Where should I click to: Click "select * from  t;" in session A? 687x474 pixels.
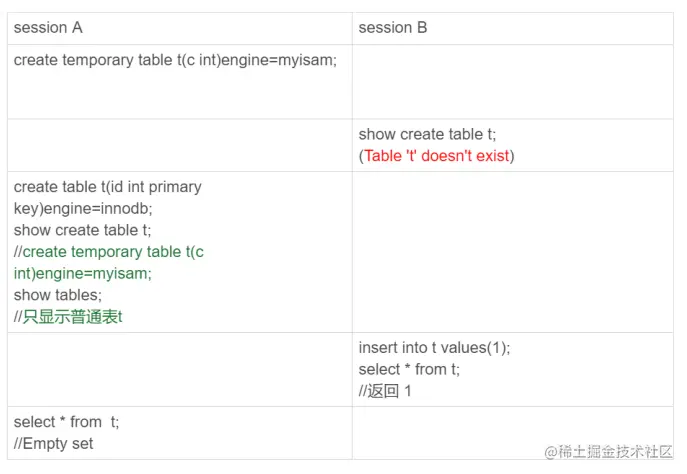(x=67, y=422)
